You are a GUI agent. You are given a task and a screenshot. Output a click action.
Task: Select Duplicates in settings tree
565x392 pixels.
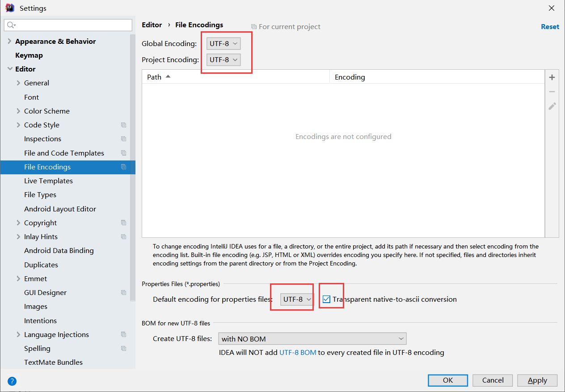41,265
